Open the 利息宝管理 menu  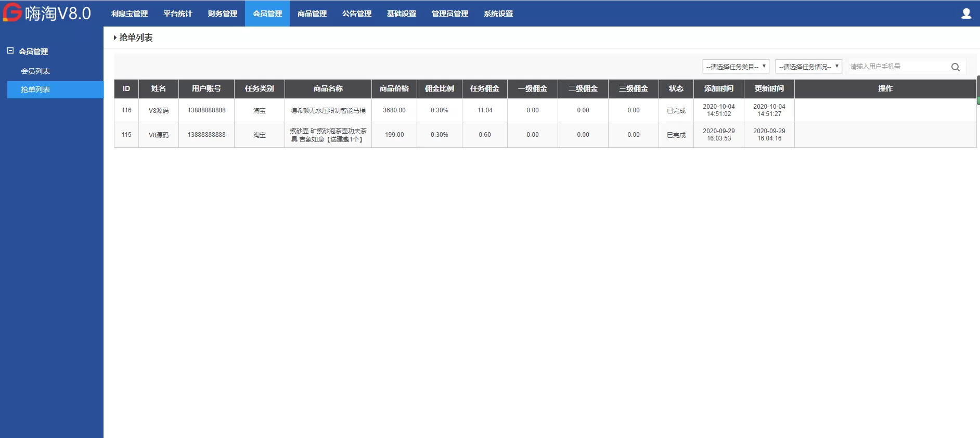(x=130, y=14)
